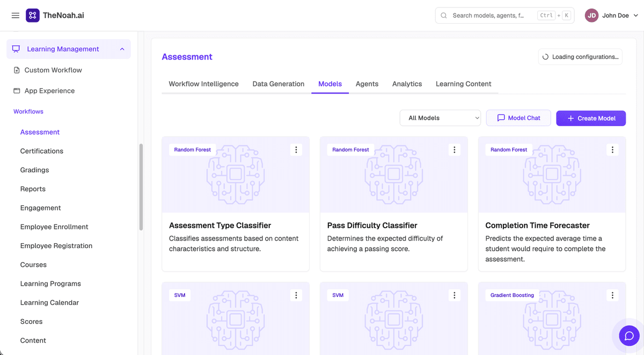Viewport: 644px width, 355px height.
Task: Click the Workflows section label
Action: click(28, 112)
